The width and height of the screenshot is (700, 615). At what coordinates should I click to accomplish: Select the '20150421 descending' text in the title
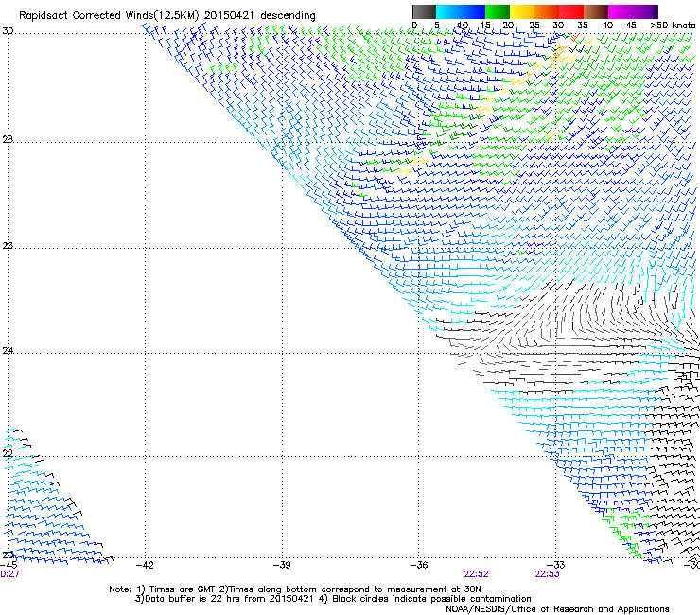point(260,16)
